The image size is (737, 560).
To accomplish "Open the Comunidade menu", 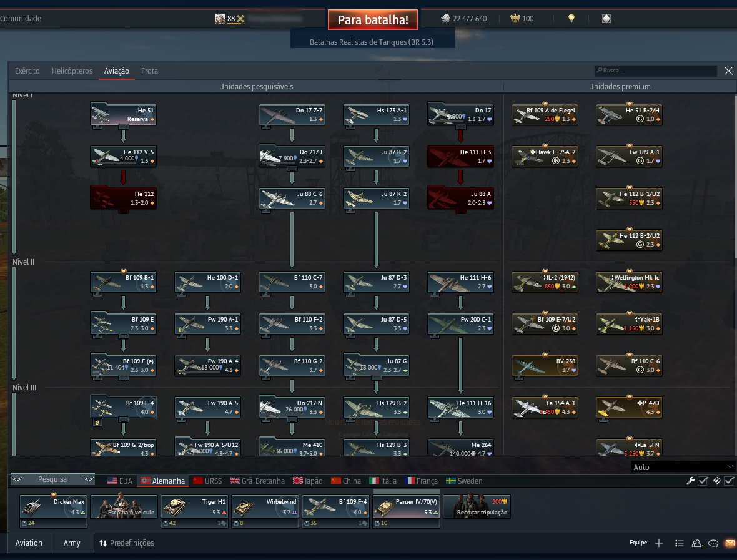I will (x=21, y=18).
